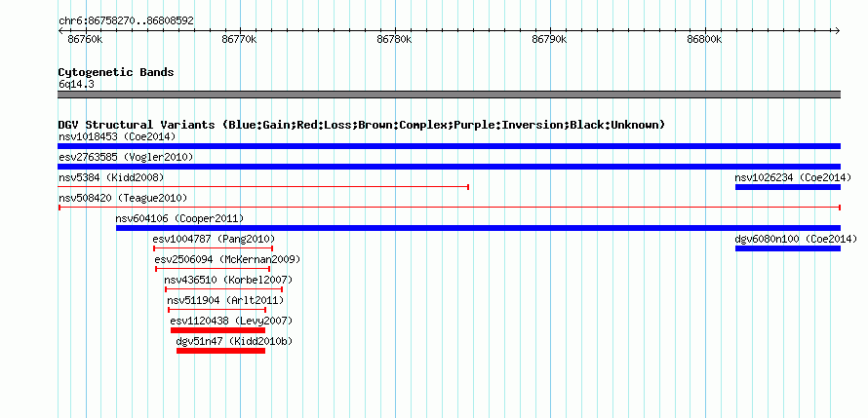This screenshot has height=418, width=868.
Task: Click the nsv511904 (Arlt2011) label
Action: tap(225, 300)
